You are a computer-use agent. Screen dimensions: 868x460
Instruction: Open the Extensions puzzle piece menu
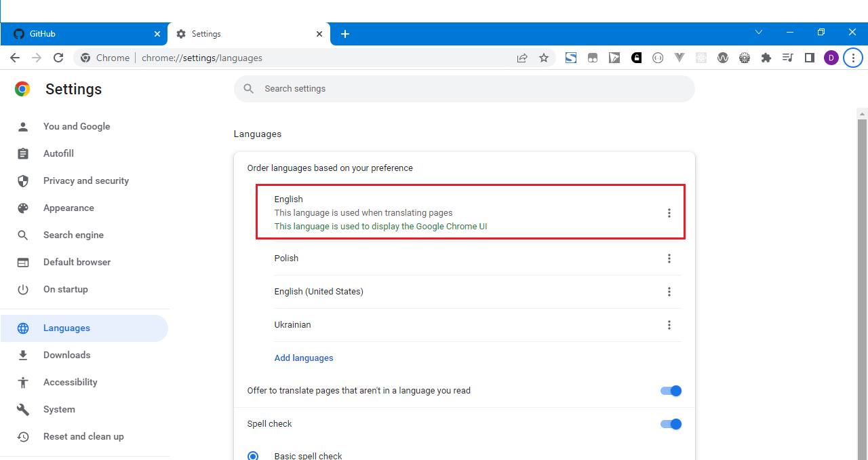coord(766,58)
